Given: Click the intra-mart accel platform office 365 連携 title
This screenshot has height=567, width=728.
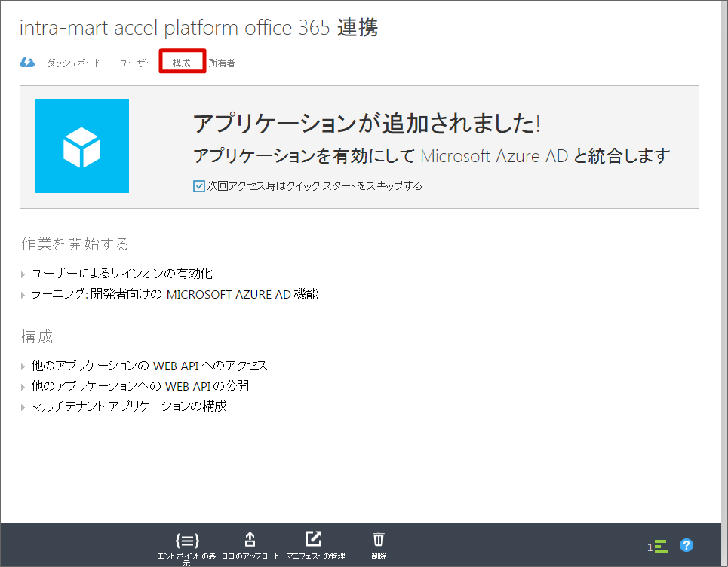Looking at the screenshot, I should coord(198,28).
